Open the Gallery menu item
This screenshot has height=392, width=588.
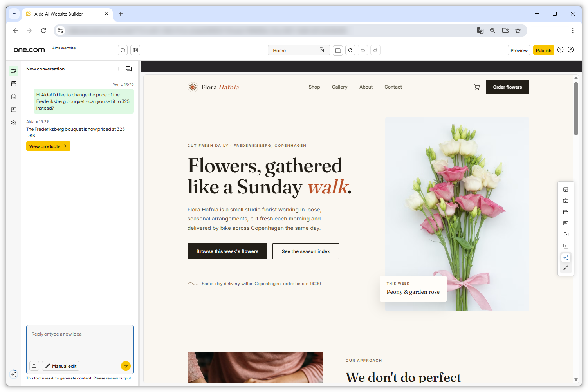(x=340, y=87)
